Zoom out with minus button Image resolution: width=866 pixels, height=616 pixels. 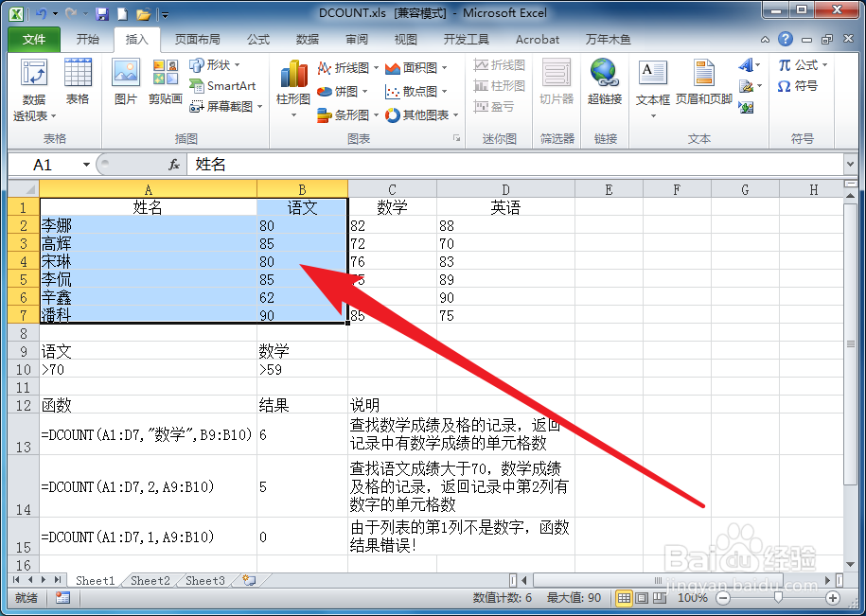[722, 598]
